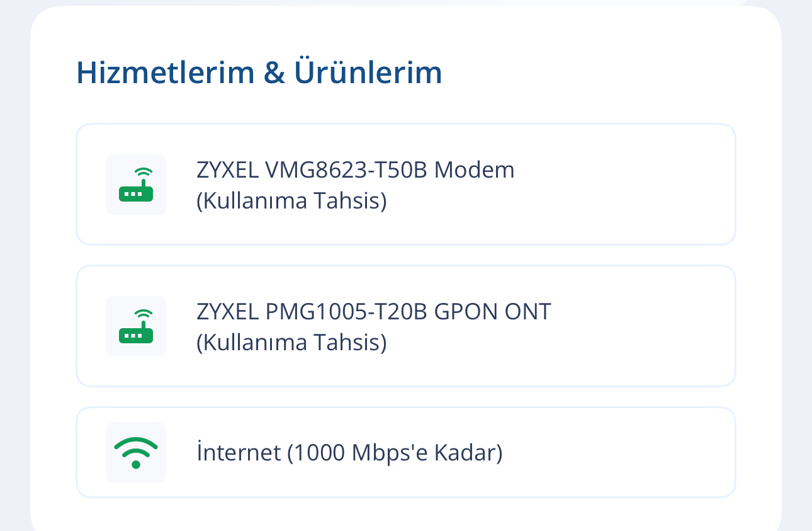Click Kullanıma Tahsis under the VMG8623 modem
This screenshot has width=812, height=531.
click(x=291, y=202)
